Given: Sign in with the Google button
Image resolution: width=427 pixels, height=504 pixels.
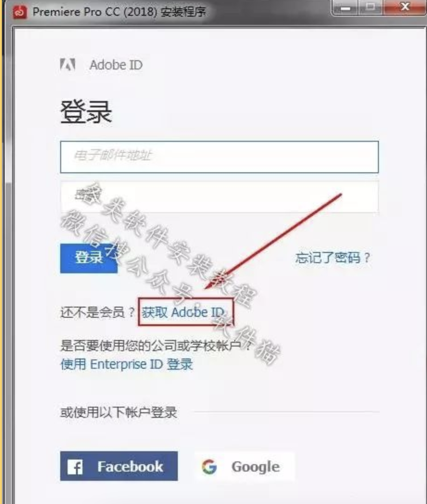Looking at the screenshot, I should 244,466.
